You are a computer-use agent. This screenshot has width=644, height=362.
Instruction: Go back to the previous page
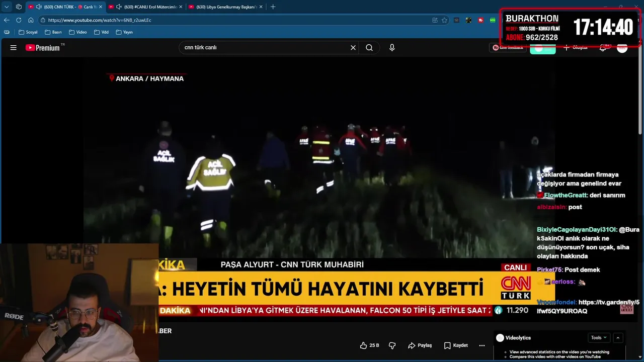click(7, 20)
